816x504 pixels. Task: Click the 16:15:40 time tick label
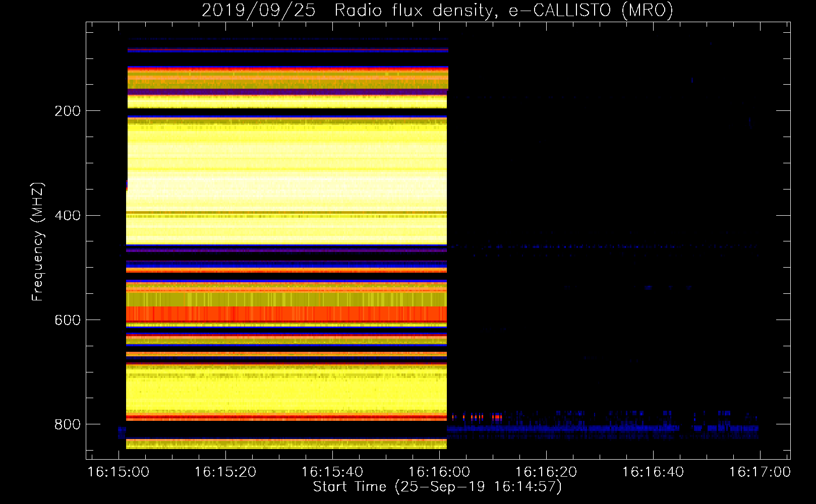(x=332, y=472)
